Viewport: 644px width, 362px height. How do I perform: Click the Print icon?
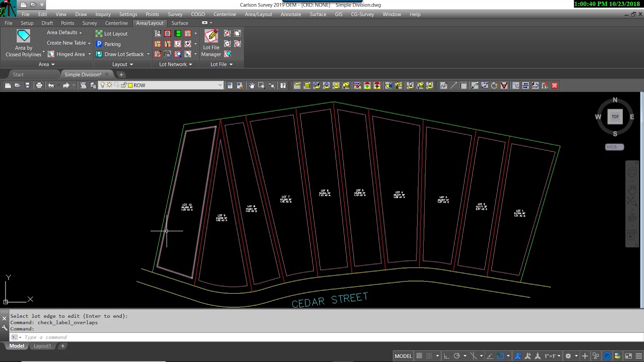point(39,85)
